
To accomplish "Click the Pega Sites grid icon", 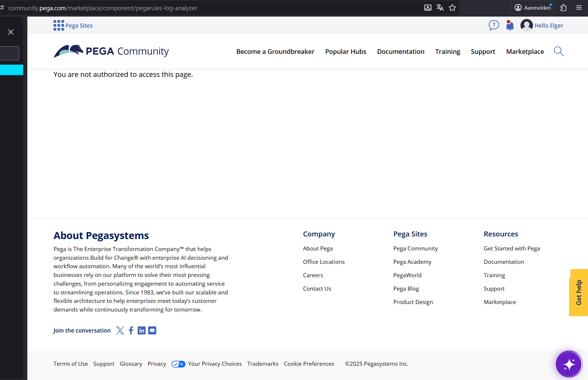I will tap(59, 25).
